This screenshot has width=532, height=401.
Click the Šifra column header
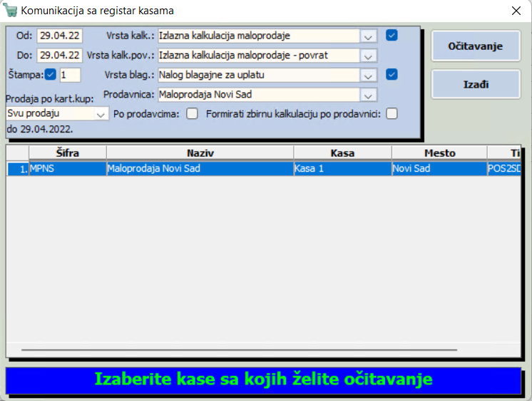68,153
